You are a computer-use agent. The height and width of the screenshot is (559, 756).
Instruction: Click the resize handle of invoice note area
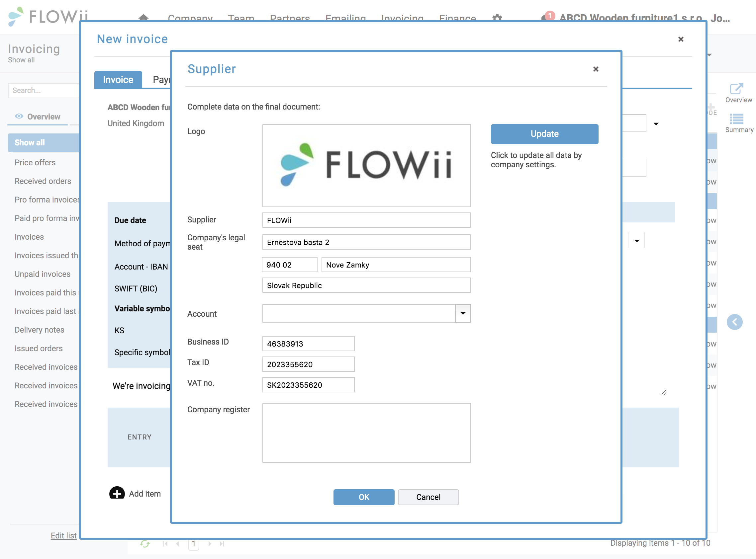pos(664,392)
